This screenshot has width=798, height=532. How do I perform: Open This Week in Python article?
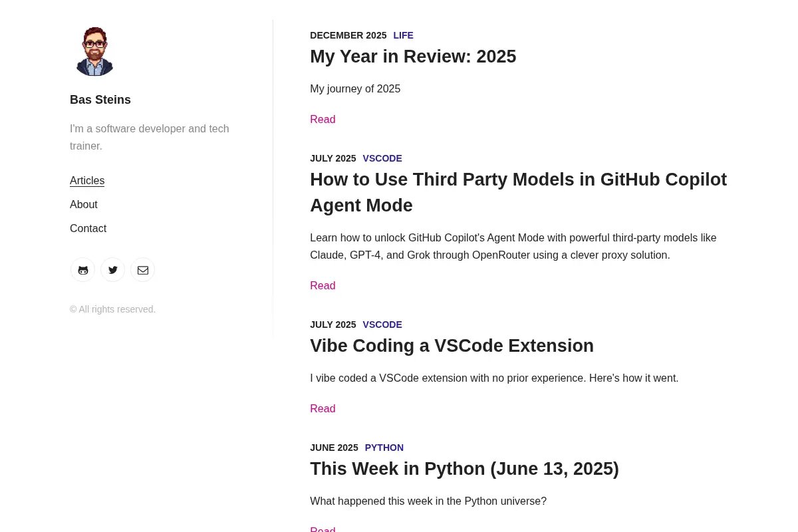point(464,469)
